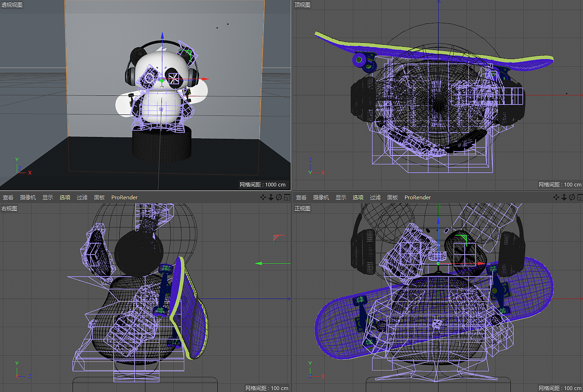Open 过滤 menu in the right view

tap(82, 197)
